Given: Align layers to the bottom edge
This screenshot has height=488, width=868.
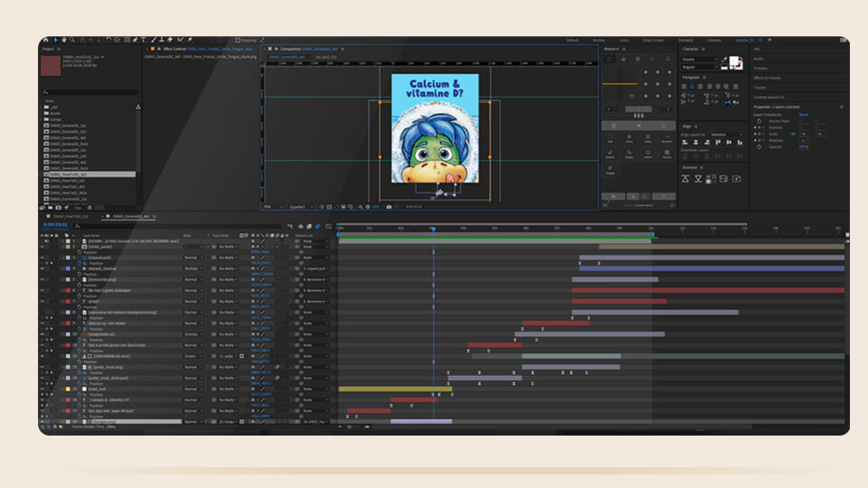Looking at the screenshot, I should (740, 143).
